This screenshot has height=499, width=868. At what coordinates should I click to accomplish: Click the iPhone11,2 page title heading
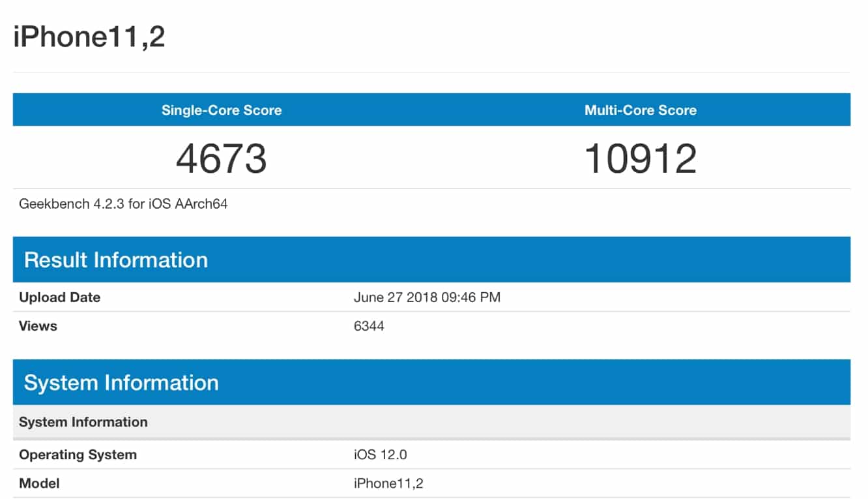click(89, 37)
